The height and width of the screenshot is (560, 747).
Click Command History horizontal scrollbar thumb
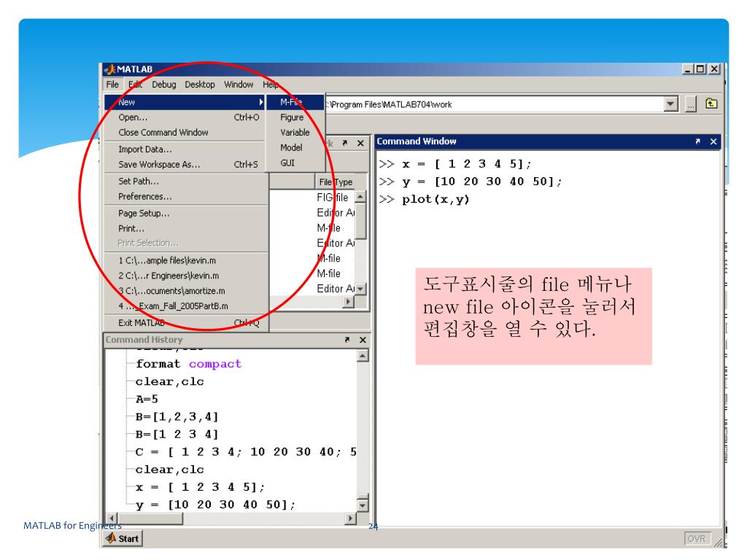click(150, 518)
